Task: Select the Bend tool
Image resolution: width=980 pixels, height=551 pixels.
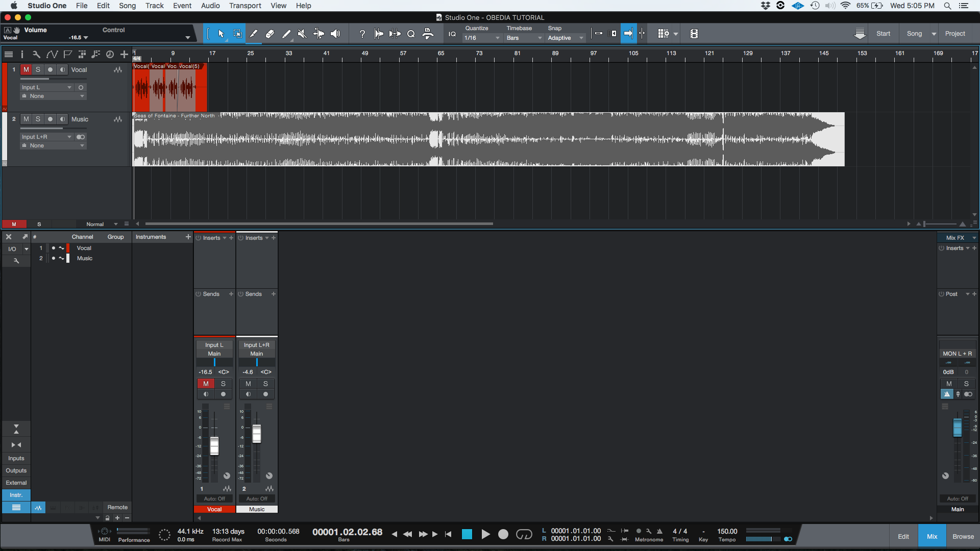Action: click(x=318, y=34)
